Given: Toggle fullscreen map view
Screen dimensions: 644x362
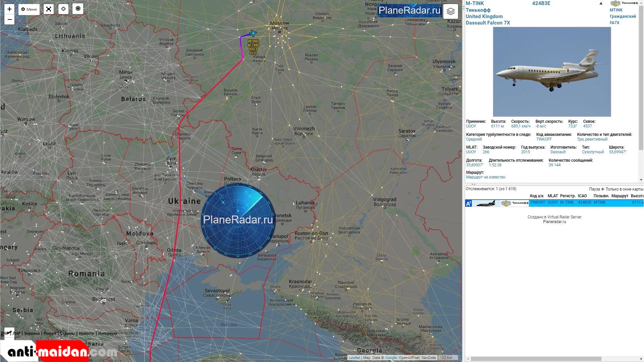Looking at the screenshot, I should click(49, 9).
